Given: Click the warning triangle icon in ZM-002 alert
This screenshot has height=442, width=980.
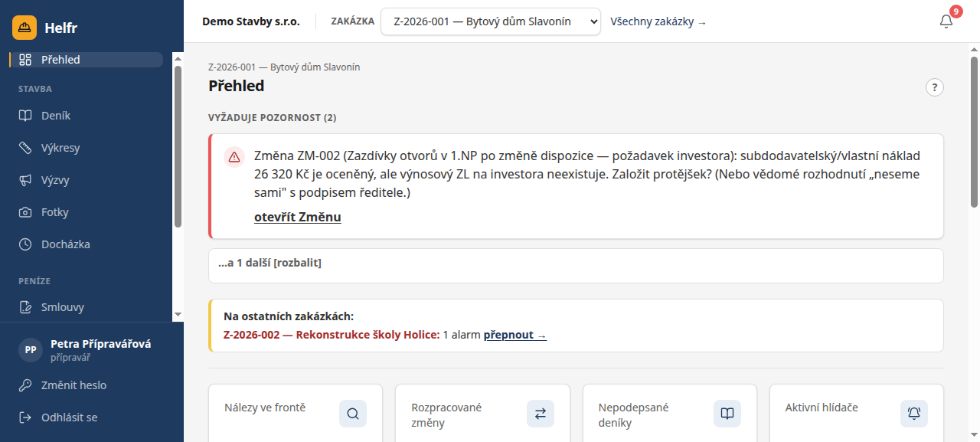Looking at the screenshot, I should point(234,156).
